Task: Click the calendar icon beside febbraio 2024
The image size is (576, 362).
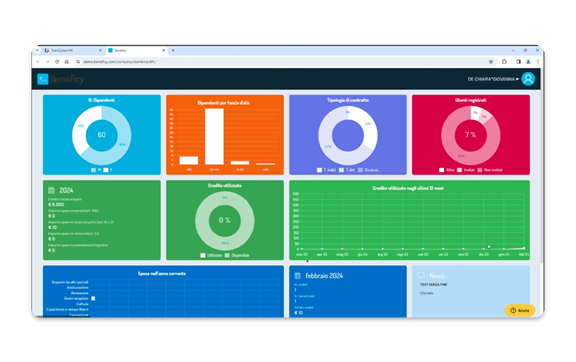Action: point(298,276)
